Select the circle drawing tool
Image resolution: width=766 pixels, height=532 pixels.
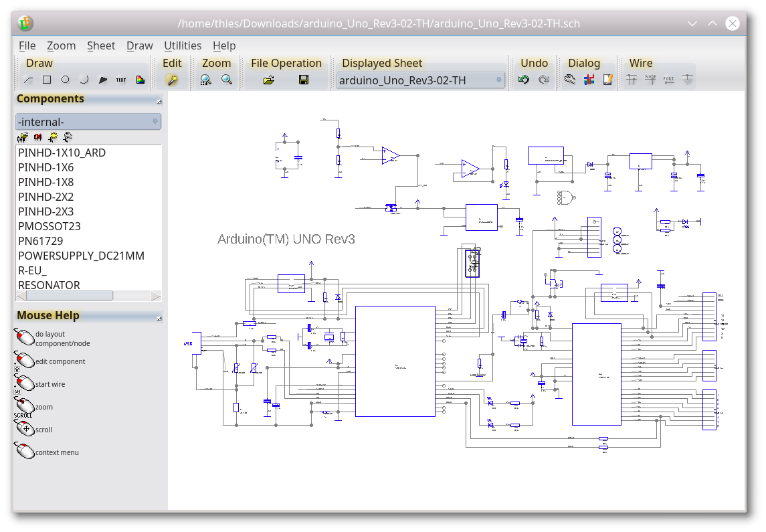pos(66,80)
